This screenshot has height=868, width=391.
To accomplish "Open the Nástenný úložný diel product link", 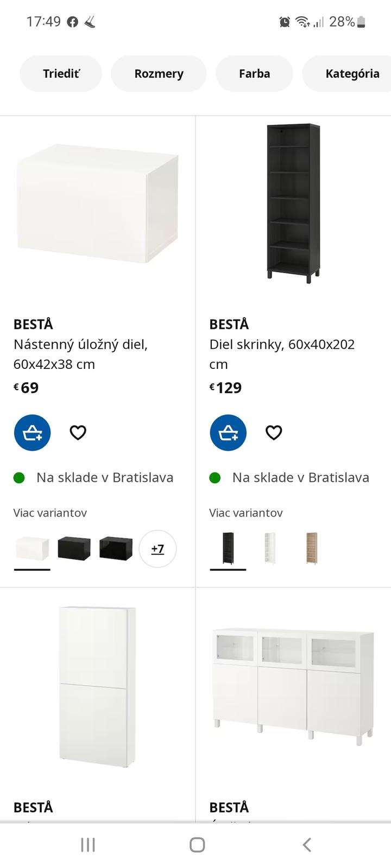I will (x=80, y=354).
